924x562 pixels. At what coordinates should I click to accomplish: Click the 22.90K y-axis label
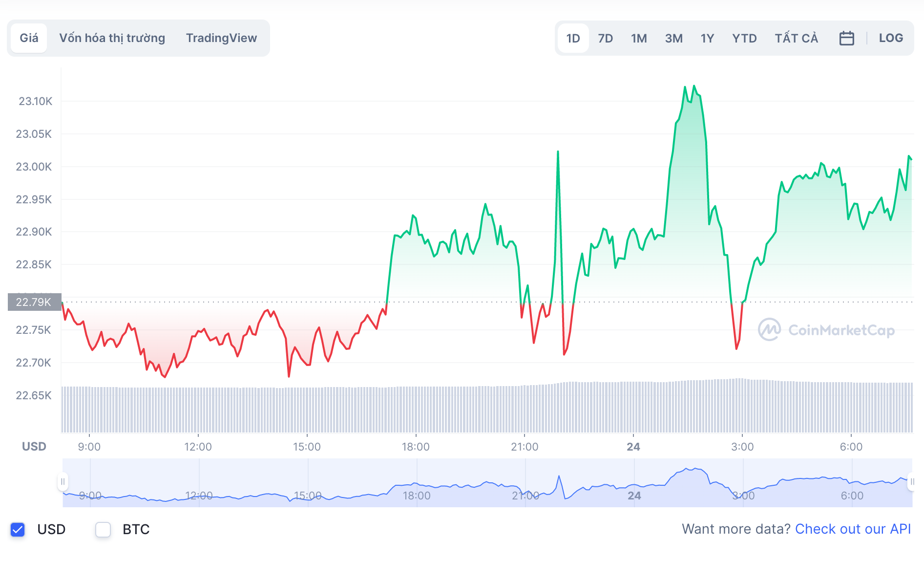[x=34, y=232]
